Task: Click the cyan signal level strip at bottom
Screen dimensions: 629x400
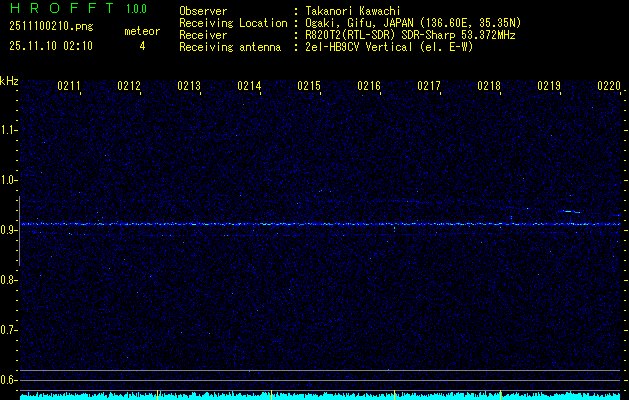Action: tap(314, 396)
